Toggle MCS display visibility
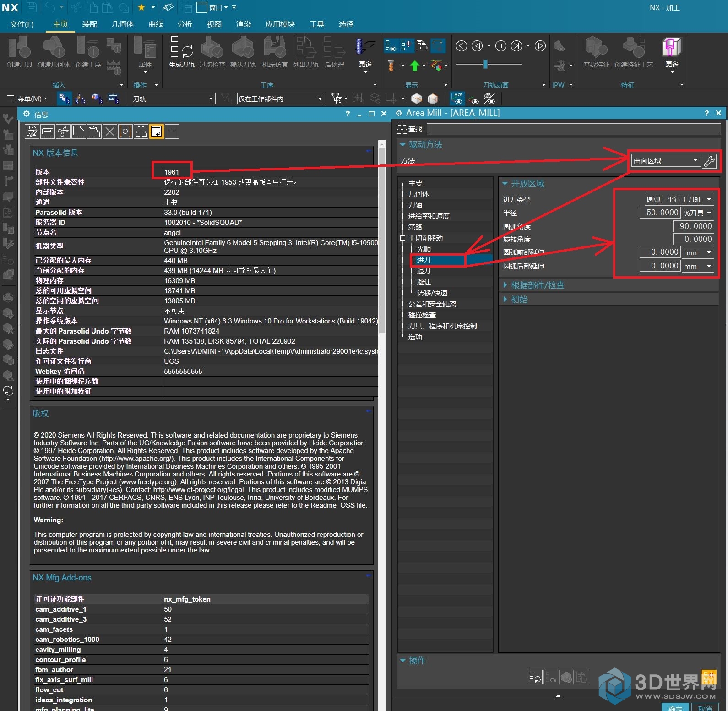The height and width of the screenshot is (711, 728). [x=458, y=98]
